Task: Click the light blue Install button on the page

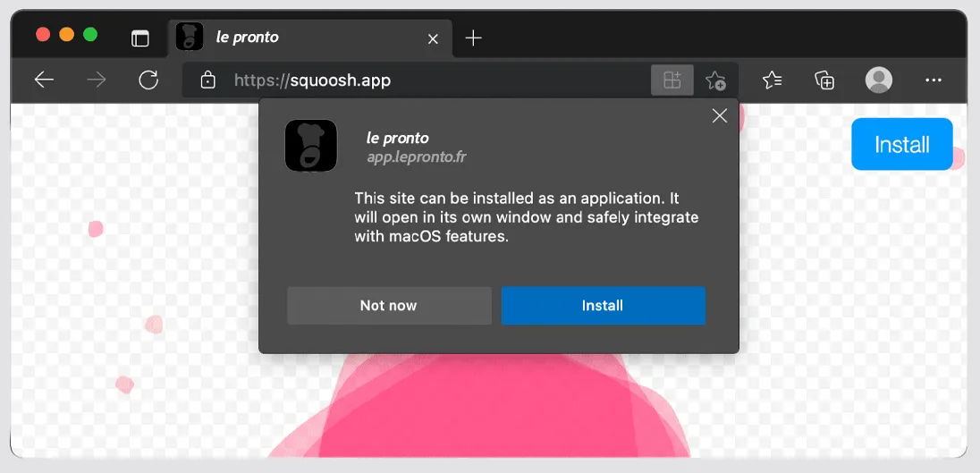Action: coord(902,144)
